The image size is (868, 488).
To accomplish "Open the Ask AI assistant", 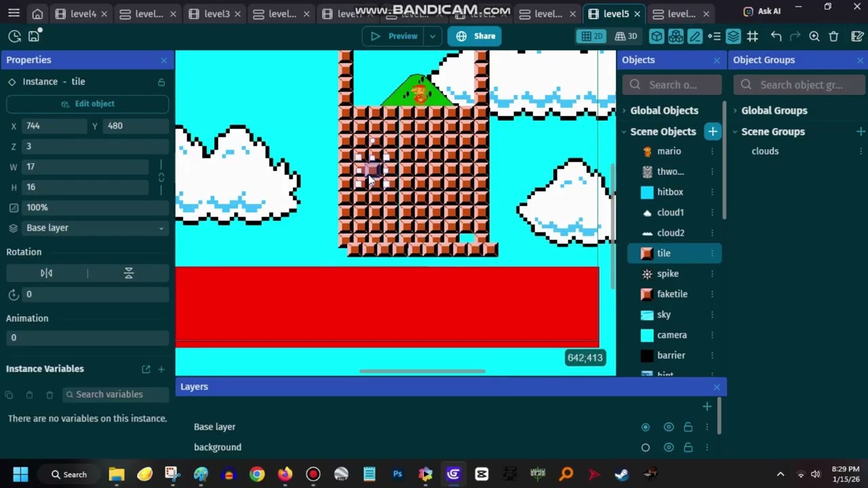I will (x=762, y=12).
